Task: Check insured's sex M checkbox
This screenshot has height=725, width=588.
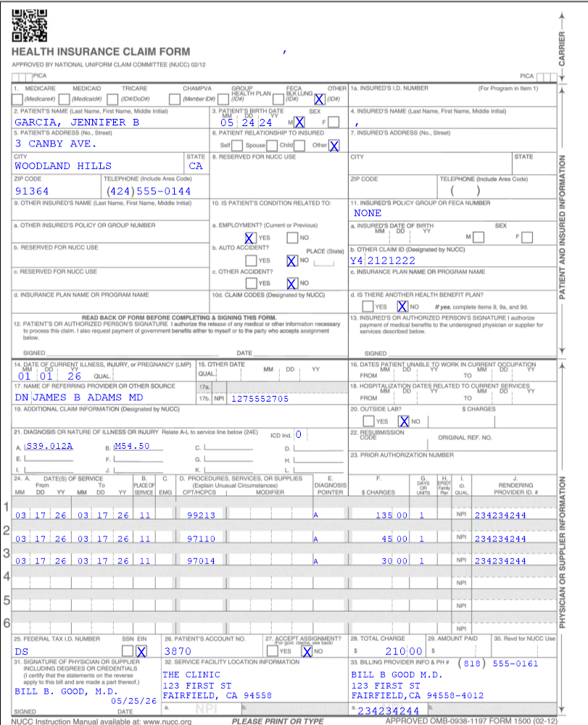Action: coord(479,237)
